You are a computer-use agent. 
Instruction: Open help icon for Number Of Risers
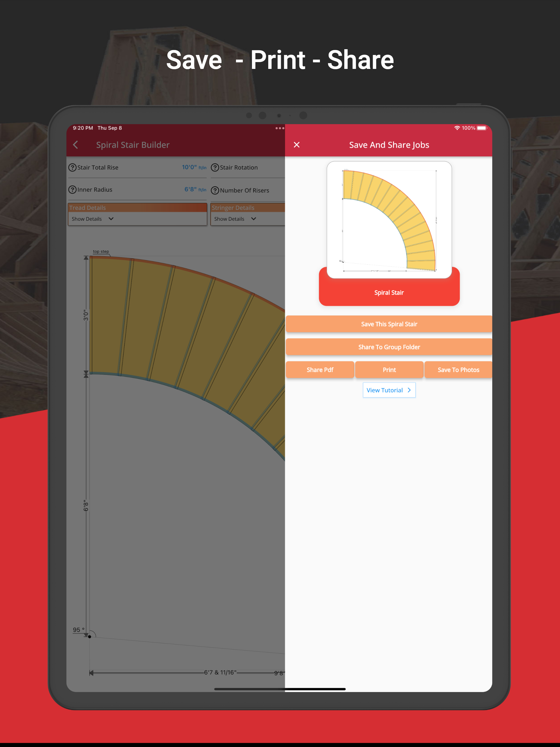pos(215,191)
